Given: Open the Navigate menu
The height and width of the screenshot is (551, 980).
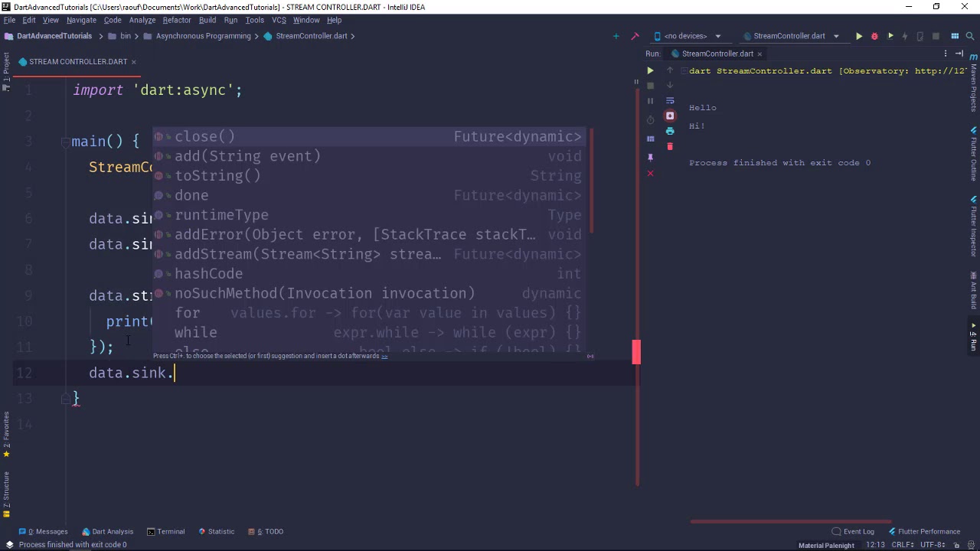Looking at the screenshot, I should pyautogui.click(x=81, y=20).
